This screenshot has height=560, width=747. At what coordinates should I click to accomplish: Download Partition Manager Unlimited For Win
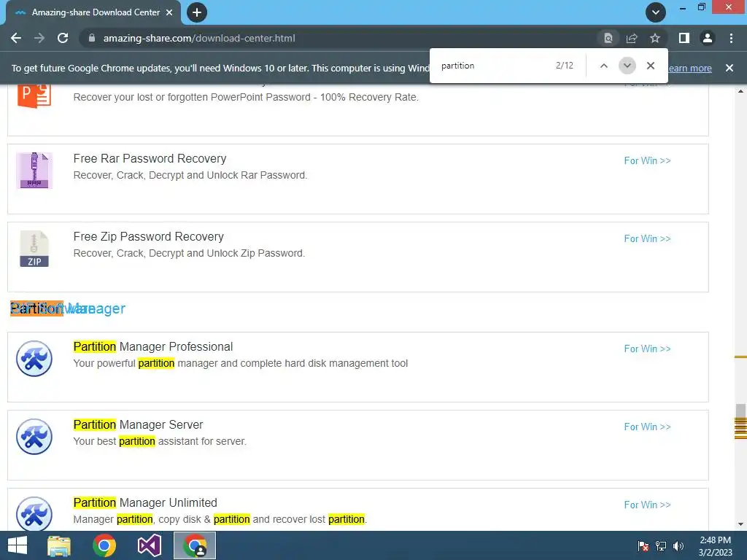tap(647, 505)
